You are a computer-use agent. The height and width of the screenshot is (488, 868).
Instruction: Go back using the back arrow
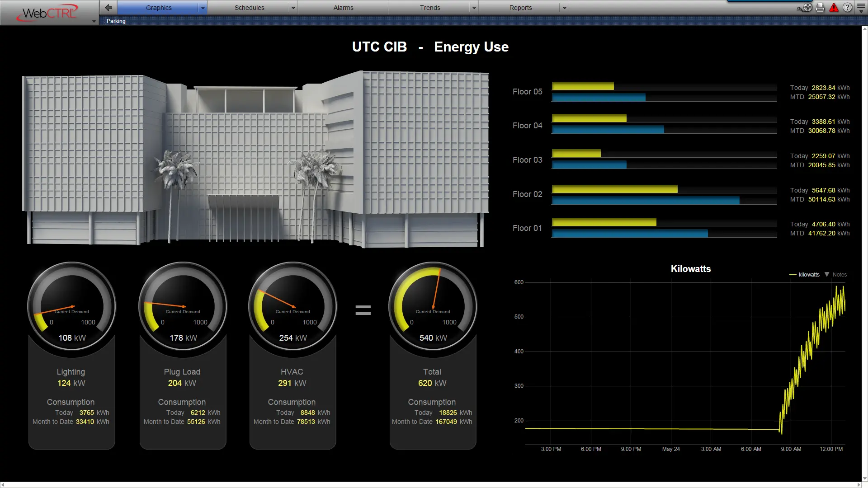click(108, 8)
